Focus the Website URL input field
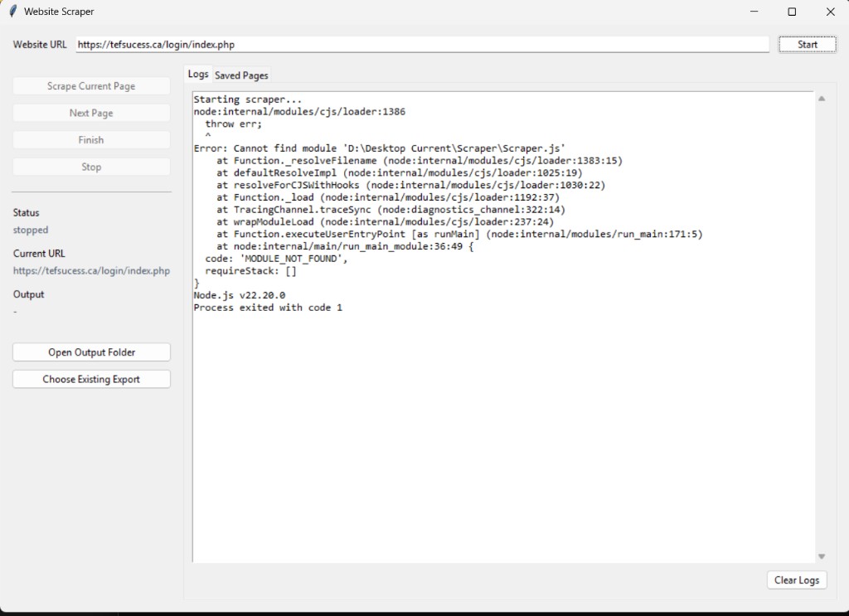Screen dimensions: 849x616 click(422, 45)
